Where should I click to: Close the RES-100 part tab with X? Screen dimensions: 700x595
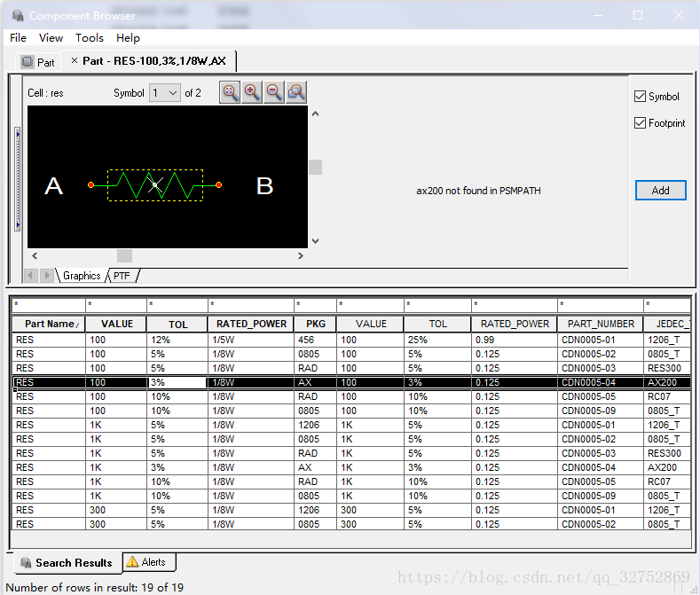[x=75, y=61]
